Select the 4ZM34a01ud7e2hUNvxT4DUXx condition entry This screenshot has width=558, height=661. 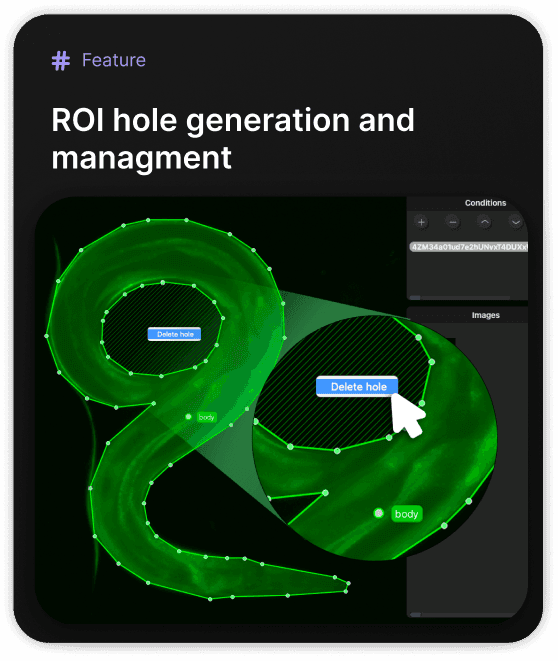pos(469,247)
